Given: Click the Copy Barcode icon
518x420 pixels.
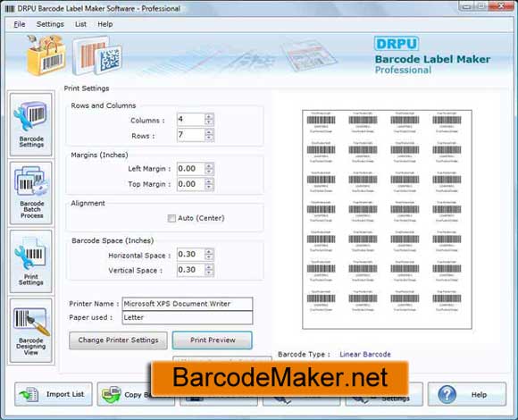Looking at the screenshot, I should pyautogui.click(x=112, y=394).
